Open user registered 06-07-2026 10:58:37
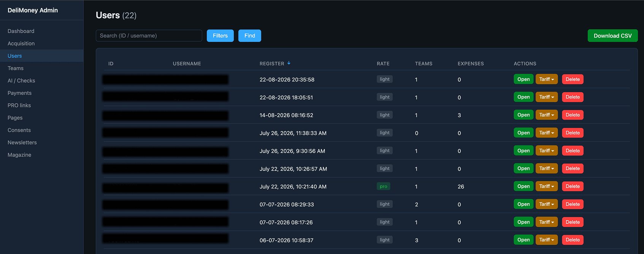The width and height of the screenshot is (644, 254). (x=523, y=240)
